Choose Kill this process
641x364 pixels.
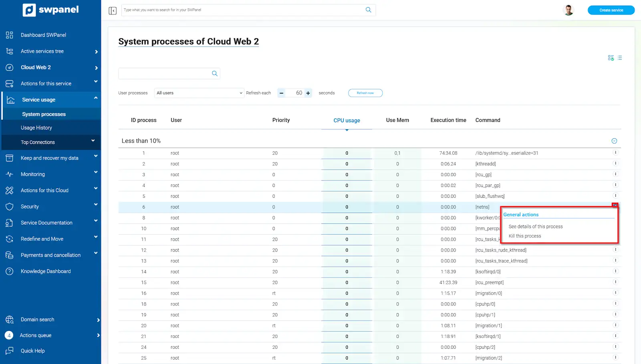(x=525, y=236)
